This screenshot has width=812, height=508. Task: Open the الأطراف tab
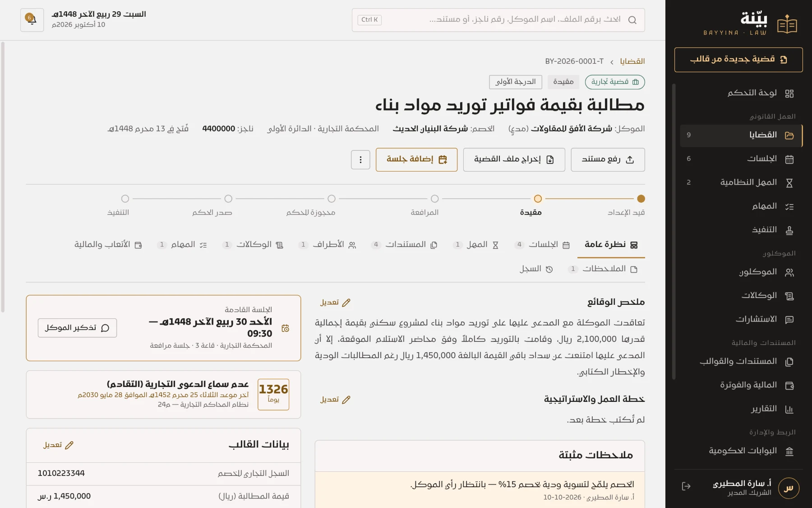(327, 245)
